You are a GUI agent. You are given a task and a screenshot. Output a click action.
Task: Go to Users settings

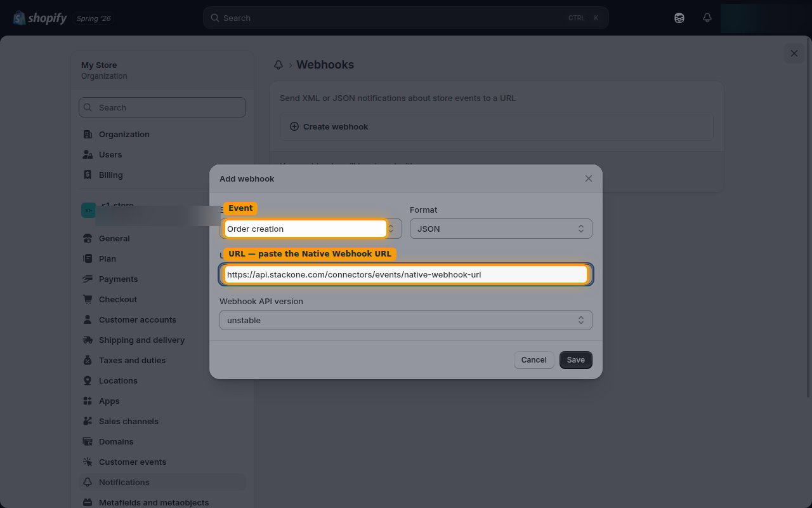click(x=162, y=154)
